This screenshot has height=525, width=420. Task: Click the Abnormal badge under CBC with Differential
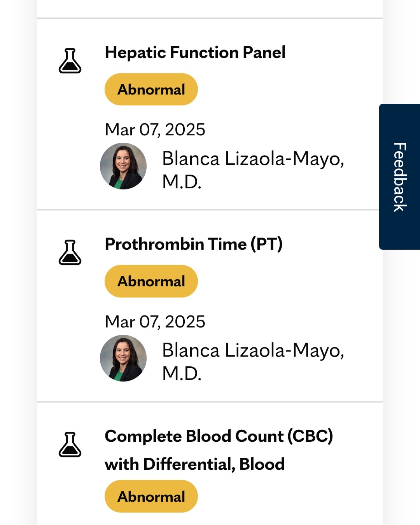pos(151,496)
